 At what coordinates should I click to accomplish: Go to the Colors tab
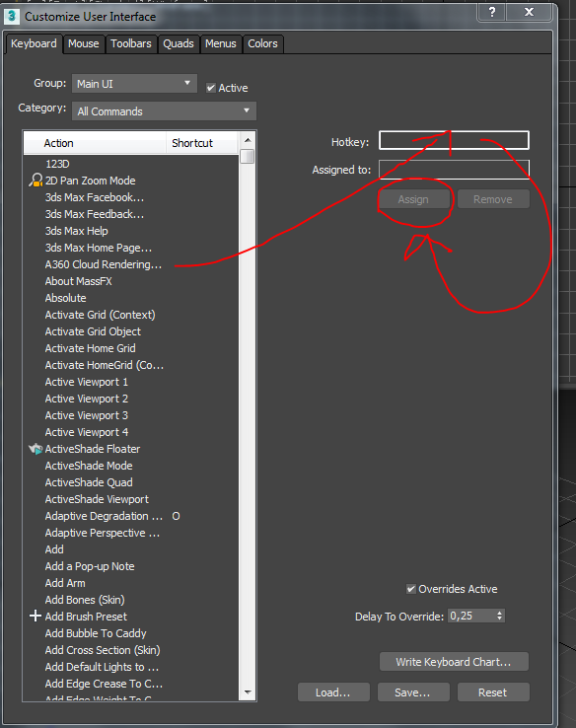click(x=262, y=43)
